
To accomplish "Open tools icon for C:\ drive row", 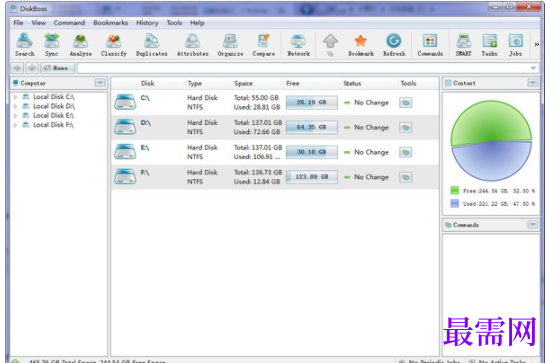I will tap(406, 103).
